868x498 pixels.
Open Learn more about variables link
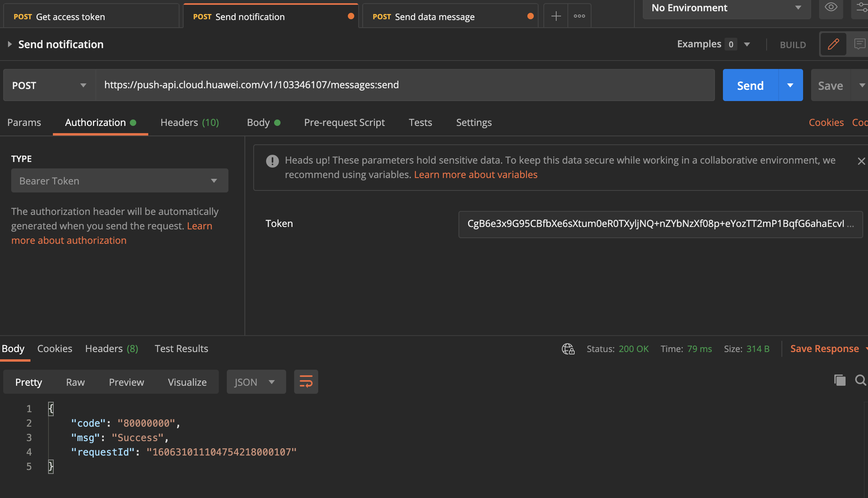point(476,174)
